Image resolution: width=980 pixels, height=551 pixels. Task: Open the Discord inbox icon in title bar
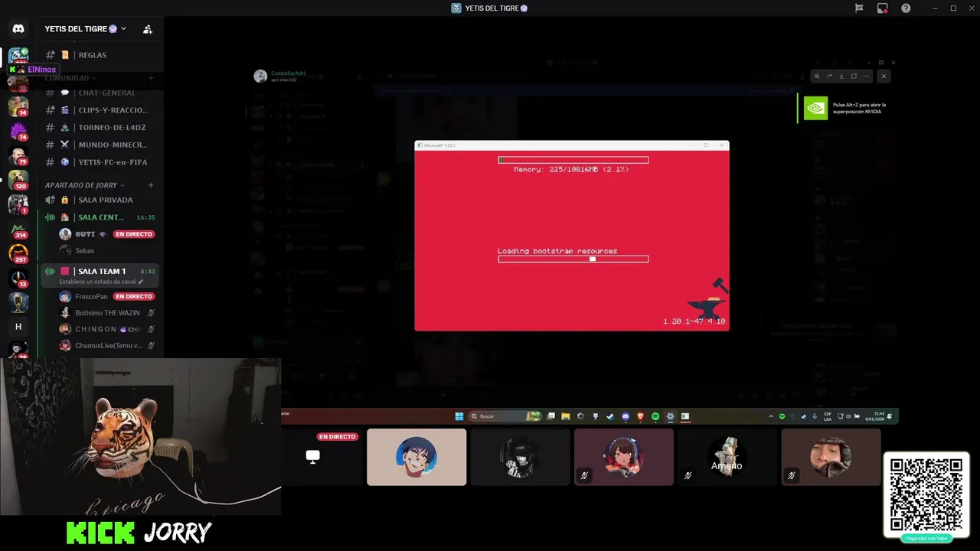[883, 8]
